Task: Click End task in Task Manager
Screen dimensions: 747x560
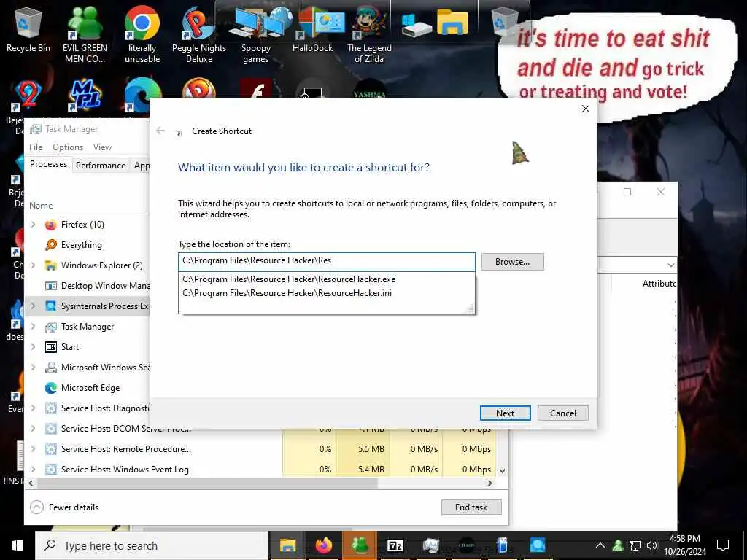Action: (x=471, y=507)
